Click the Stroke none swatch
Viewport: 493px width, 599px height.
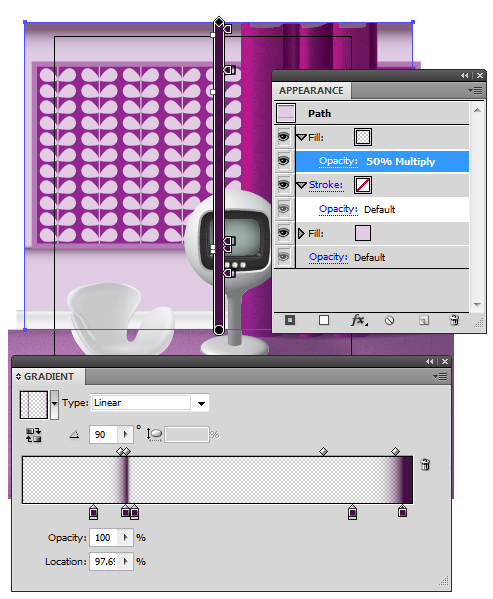point(363,185)
